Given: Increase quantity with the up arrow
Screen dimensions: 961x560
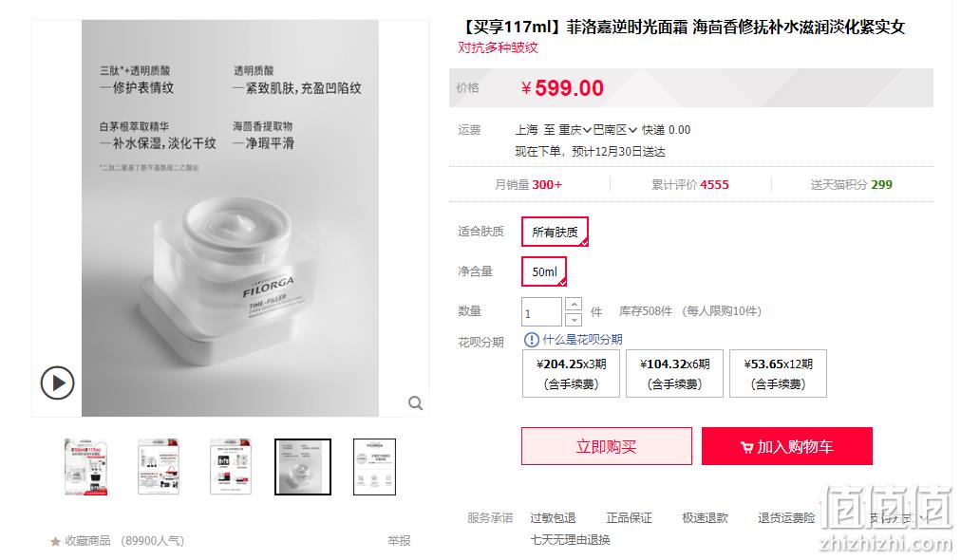Looking at the screenshot, I should [574, 305].
